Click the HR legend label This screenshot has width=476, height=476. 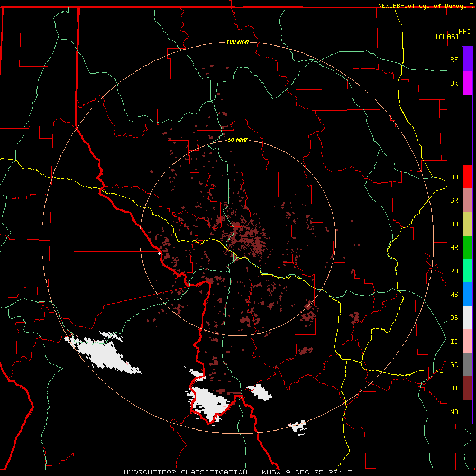coord(454,248)
